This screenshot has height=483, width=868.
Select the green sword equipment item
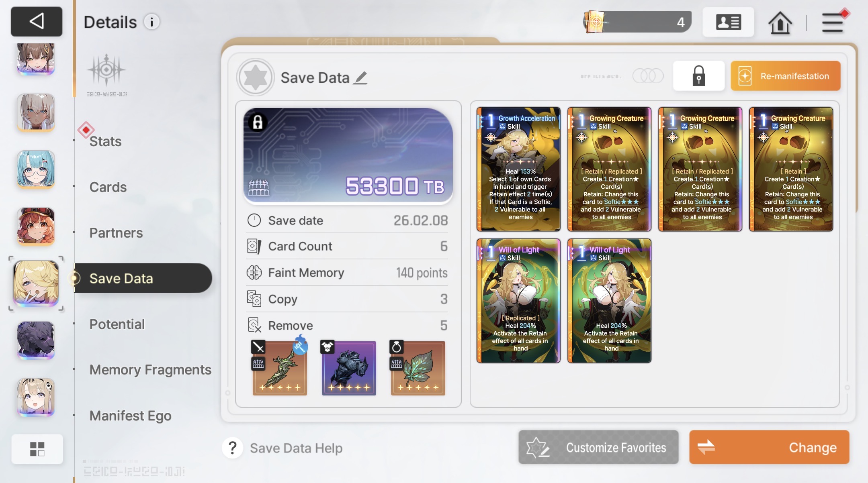[x=280, y=368]
